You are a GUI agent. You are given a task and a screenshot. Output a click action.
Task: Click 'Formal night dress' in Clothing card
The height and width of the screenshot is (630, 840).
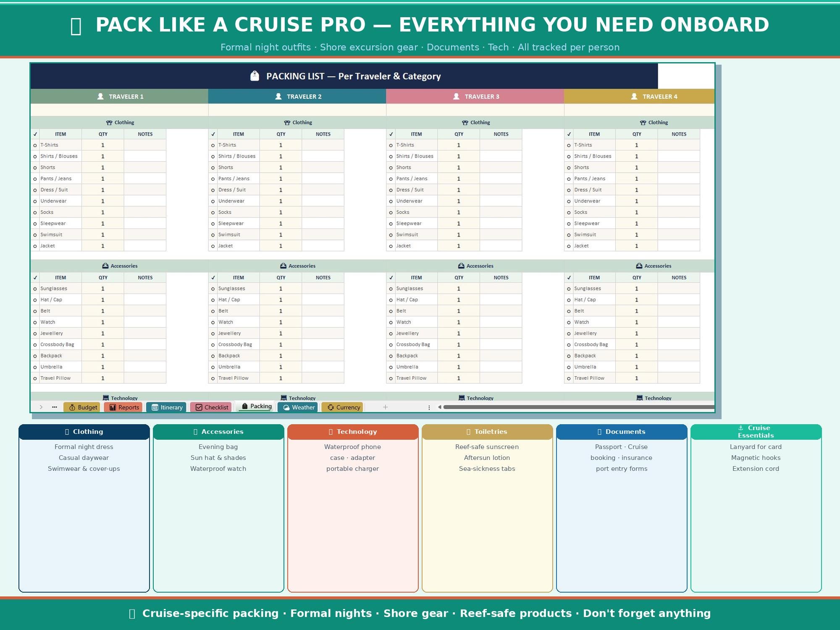pos(84,447)
